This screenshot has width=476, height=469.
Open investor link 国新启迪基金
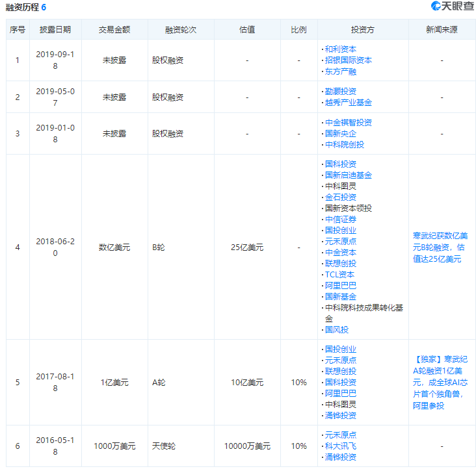click(x=348, y=175)
